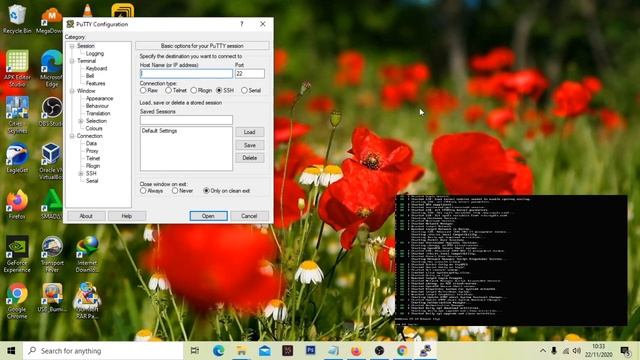Click the About button

86,216
